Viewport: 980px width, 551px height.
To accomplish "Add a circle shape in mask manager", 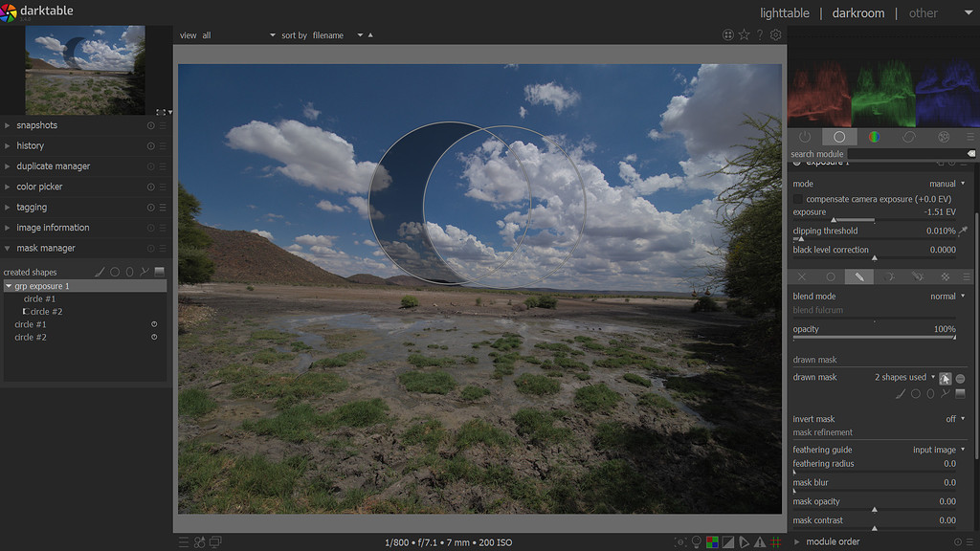I will click(x=115, y=272).
